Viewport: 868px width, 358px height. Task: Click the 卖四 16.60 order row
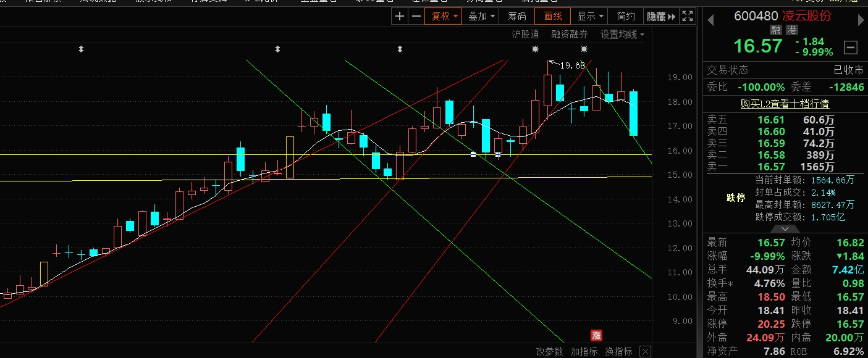tap(785, 131)
